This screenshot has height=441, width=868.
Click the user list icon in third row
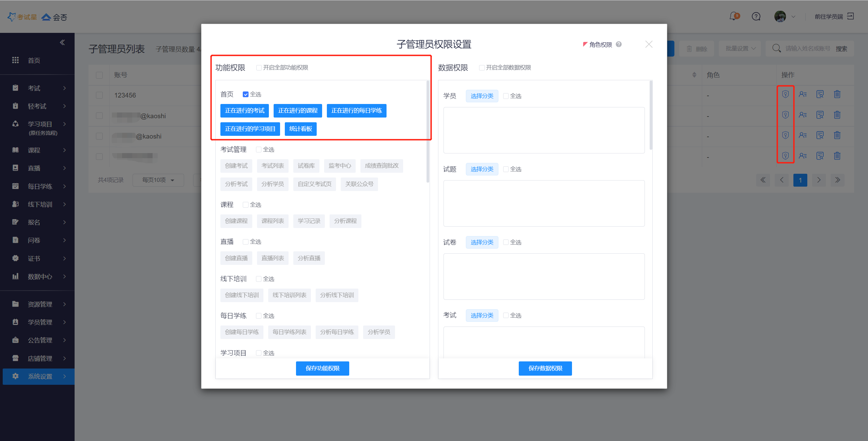coord(803,135)
